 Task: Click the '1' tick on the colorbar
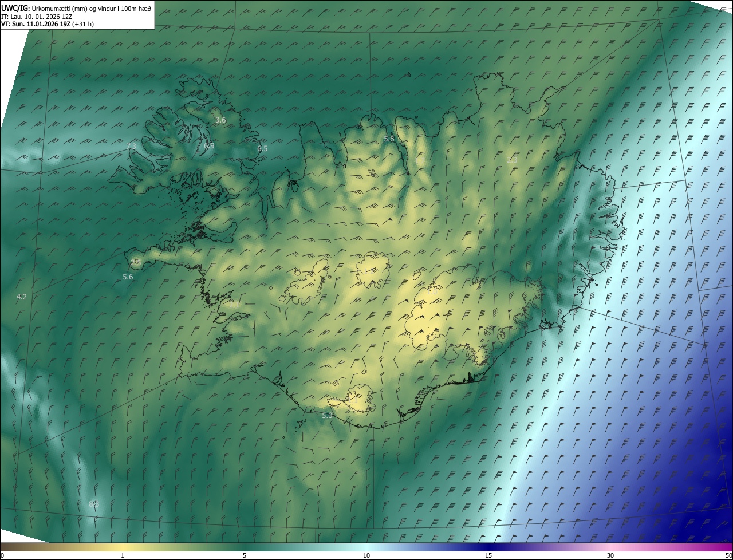click(x=123, y=555)
